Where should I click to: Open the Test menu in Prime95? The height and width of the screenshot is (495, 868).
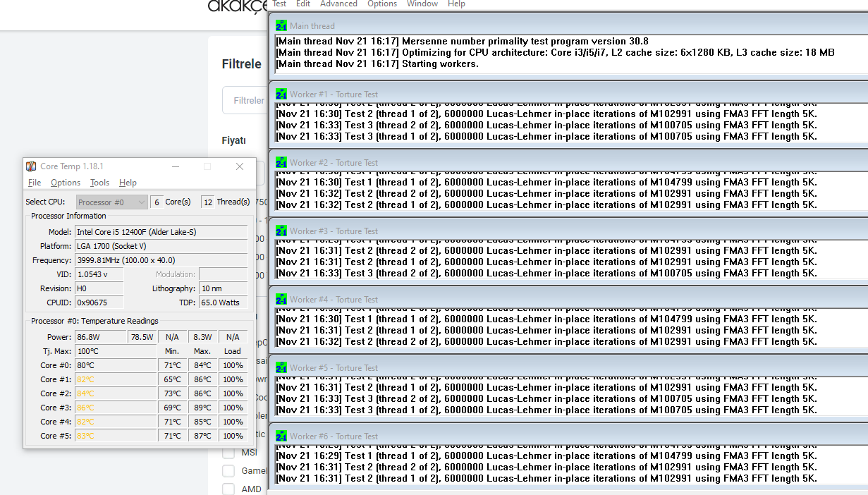point(279,4)
